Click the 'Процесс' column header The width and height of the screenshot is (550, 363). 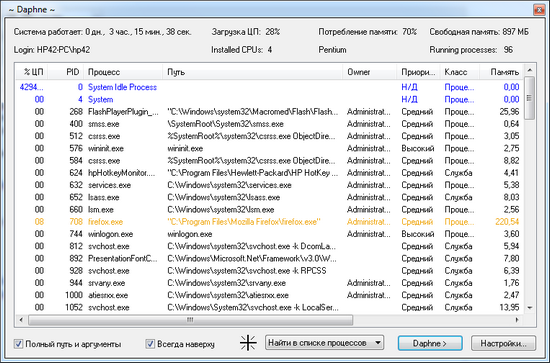coord(123,72)
